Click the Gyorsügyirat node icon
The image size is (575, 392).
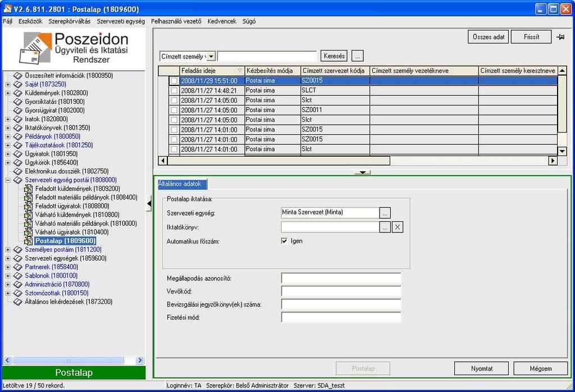click(18, 111)
